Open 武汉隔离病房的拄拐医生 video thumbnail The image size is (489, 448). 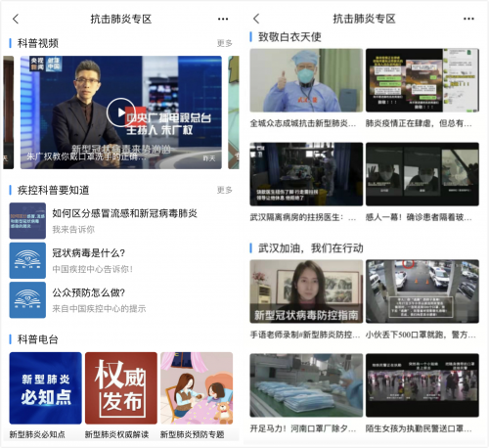pos(306,174)
